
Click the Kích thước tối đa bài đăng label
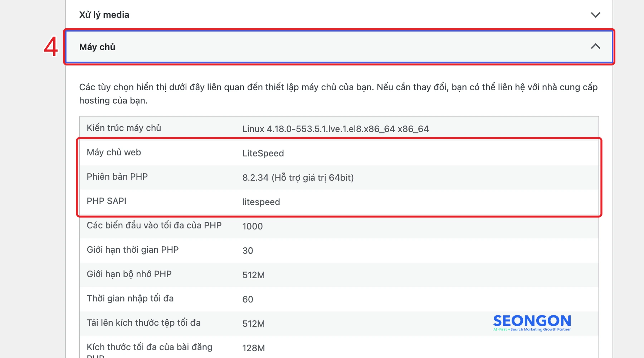tap(150, 351)
